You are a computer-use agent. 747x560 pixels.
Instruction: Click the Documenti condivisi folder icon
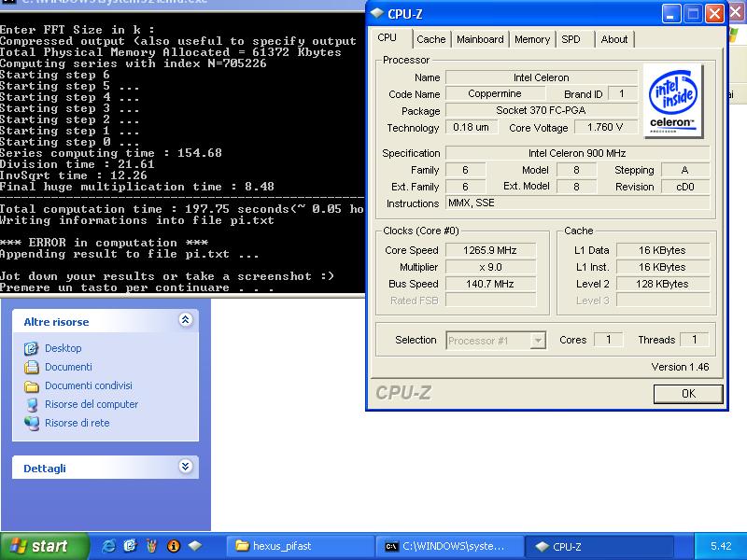click(x=32, y=385)
